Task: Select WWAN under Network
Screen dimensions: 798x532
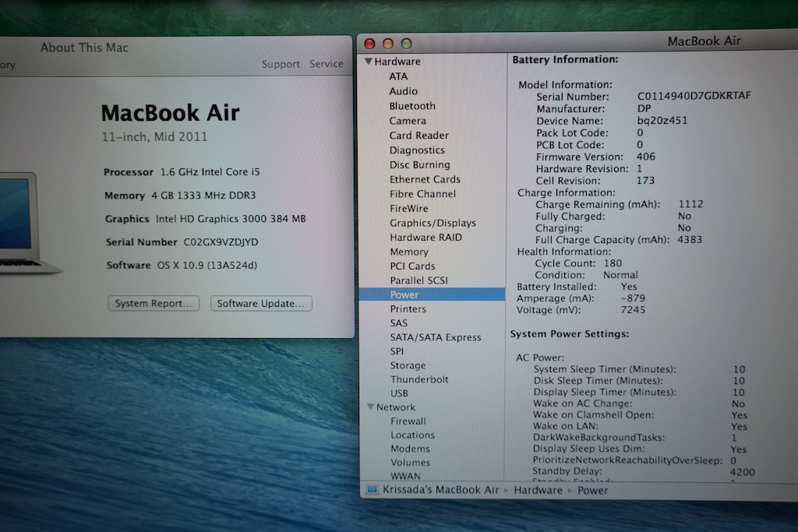Action: (x=405, y=476)
